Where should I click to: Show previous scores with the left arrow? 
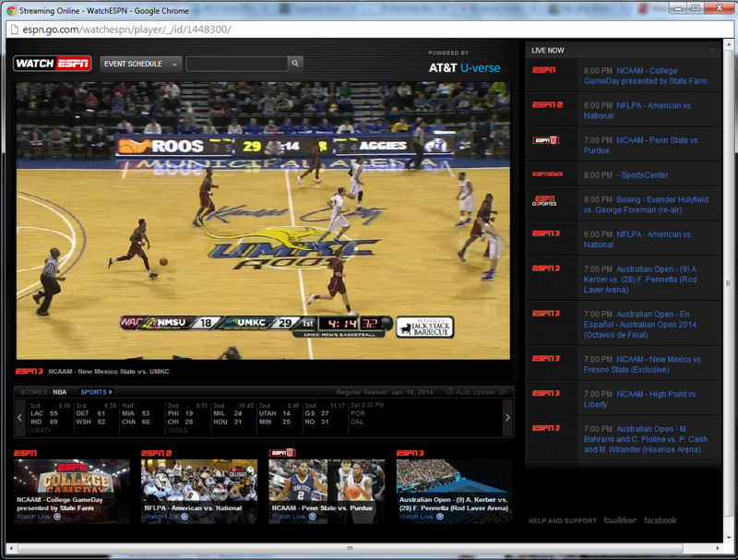[x=19, y=417]
